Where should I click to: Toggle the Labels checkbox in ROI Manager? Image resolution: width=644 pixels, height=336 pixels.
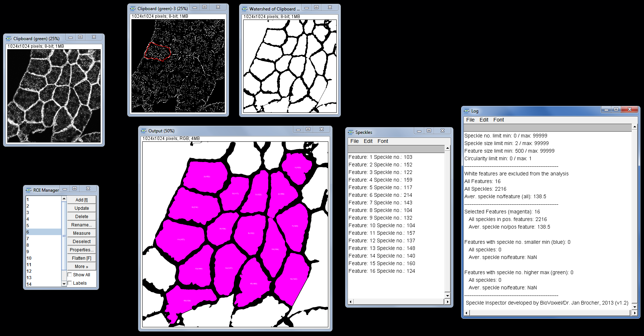70,283
